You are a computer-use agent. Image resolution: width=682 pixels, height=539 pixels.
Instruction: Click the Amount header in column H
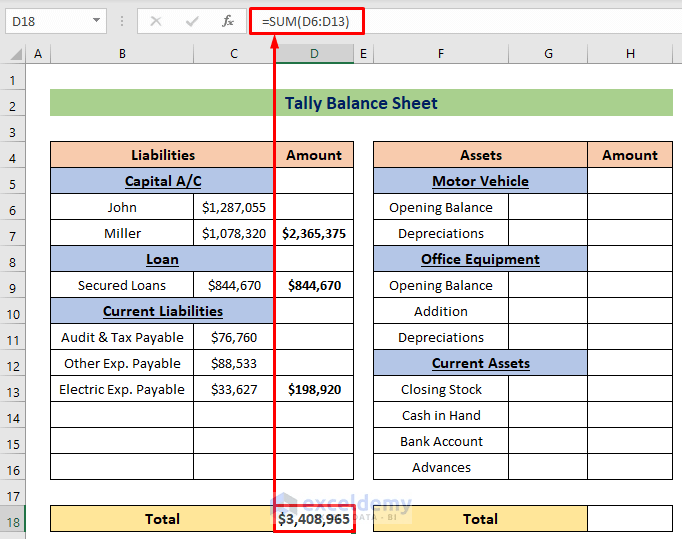pos(630,155)
